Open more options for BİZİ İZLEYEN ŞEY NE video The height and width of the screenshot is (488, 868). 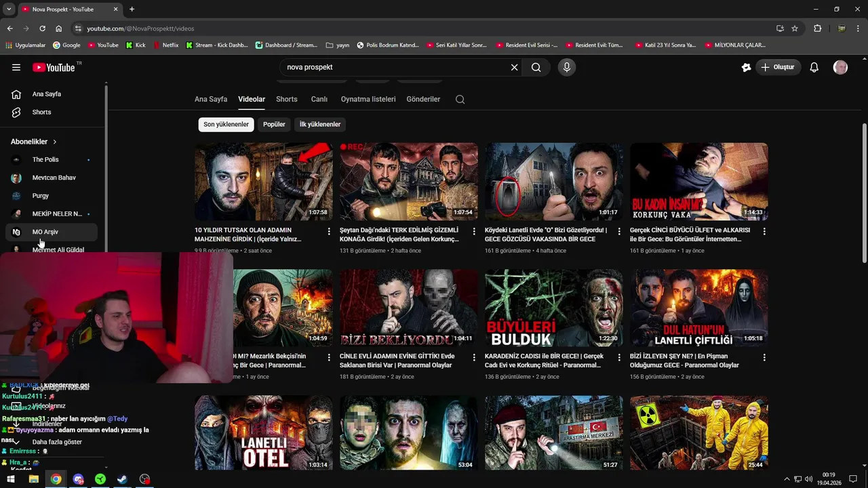[764, 357]
